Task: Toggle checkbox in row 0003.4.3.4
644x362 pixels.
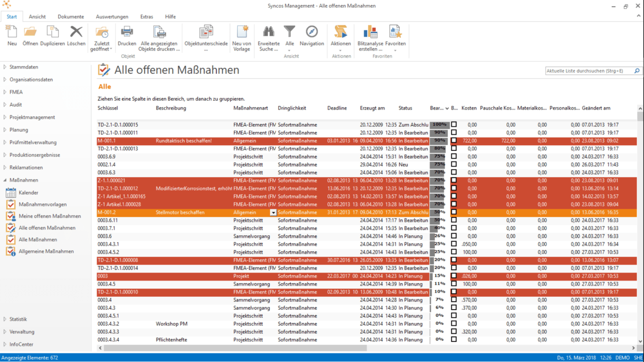Action: click(454, 339)
